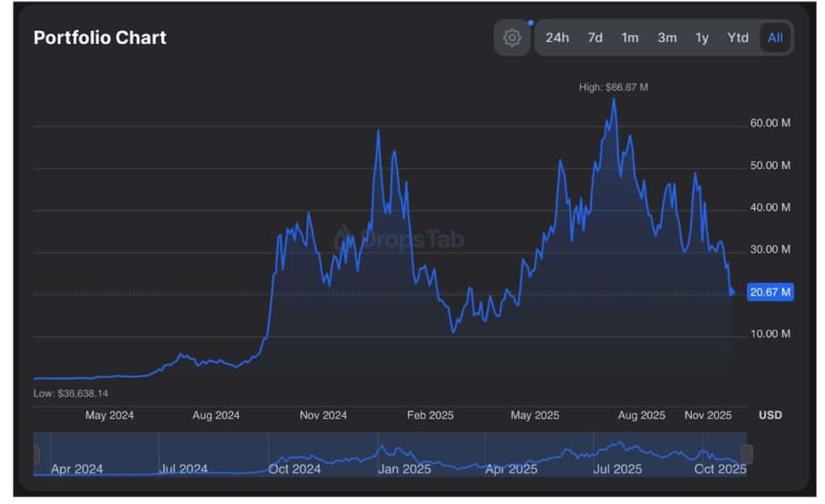The image size is (825, 504).
Task: Click Apr 2024 in the navigator timeline
Action: 77,469
